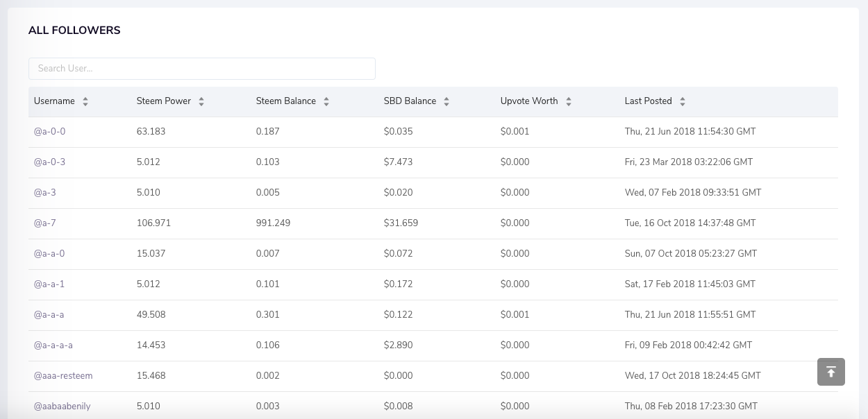Viewport: 868px width, 419px height.
Task: Open the @a-a-1 user profile
Action: (49, 284)
